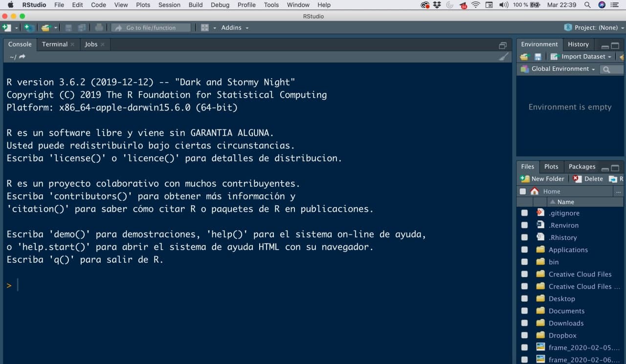Click the environment search field
626x364 pixels.
tap(612, 69)
